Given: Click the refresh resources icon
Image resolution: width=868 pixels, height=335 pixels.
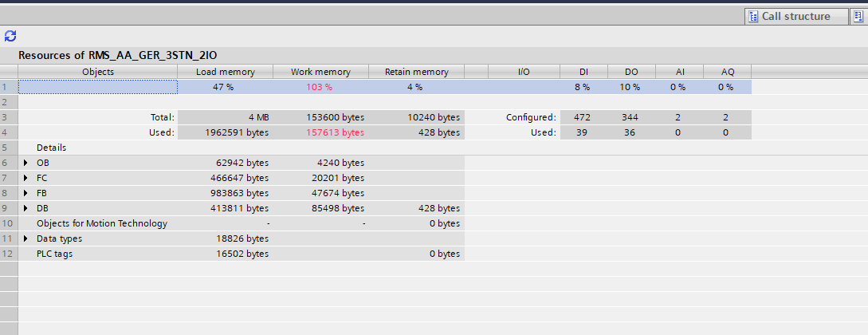Looking at the screenshot, I should pyautogui.click(x=10, y=36).
